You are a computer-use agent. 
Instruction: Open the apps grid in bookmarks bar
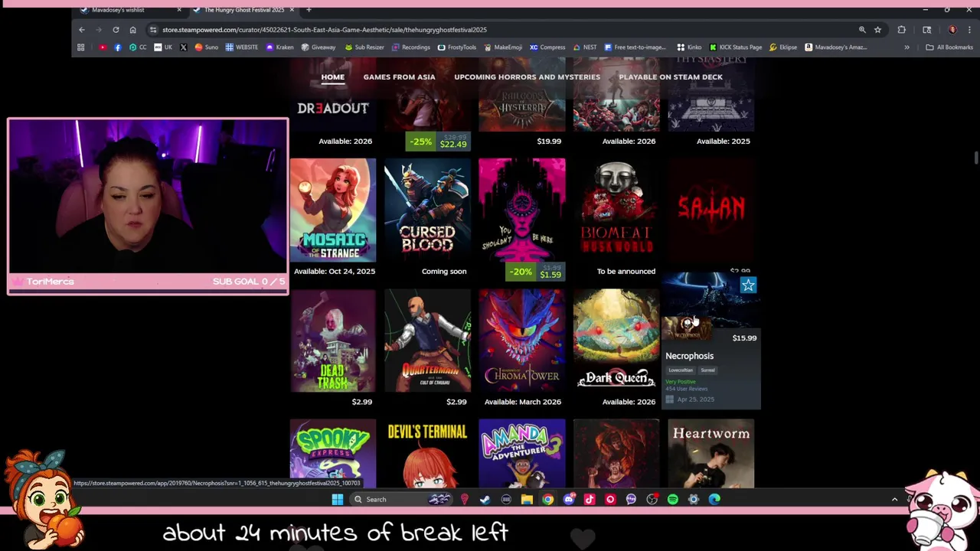(80, 47)
